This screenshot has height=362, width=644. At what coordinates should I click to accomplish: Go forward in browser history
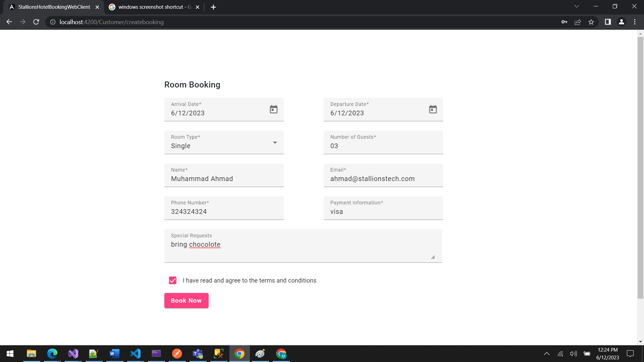pos(22,22)
